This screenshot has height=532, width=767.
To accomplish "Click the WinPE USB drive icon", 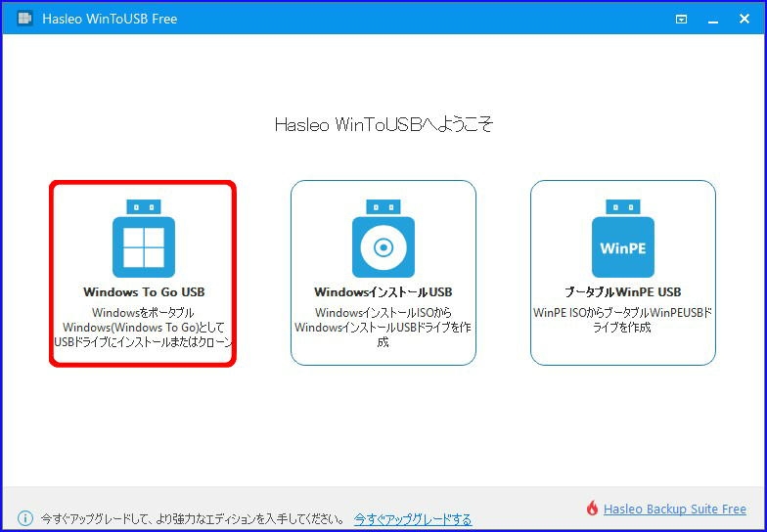I will tap(622, 239).
